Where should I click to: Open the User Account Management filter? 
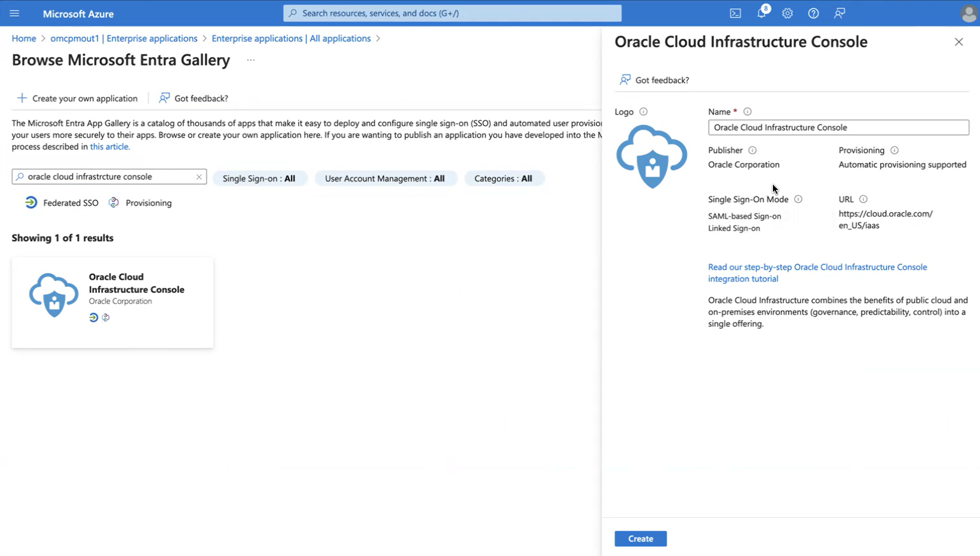pos(385,178)
